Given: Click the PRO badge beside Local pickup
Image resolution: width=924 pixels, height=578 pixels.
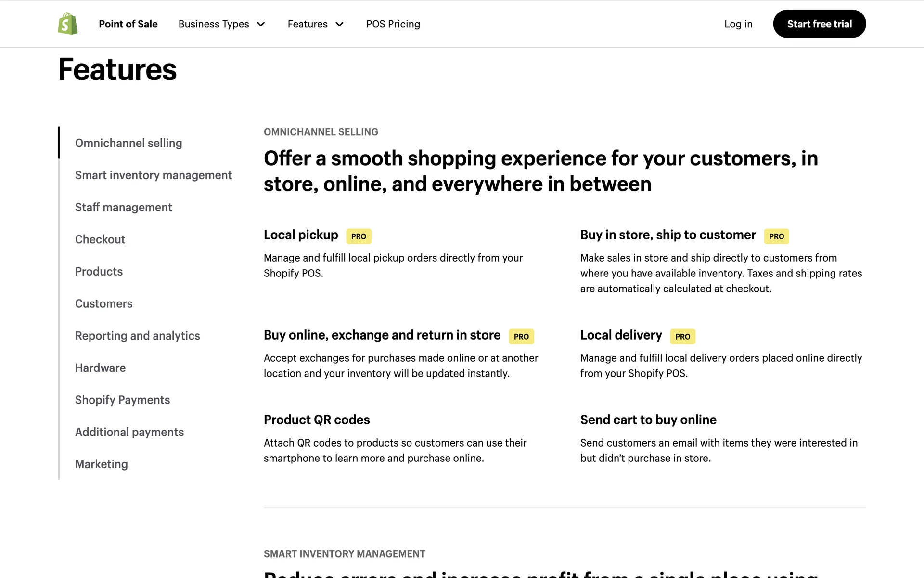Looking at the screenshot, I should tap(359, 236).
